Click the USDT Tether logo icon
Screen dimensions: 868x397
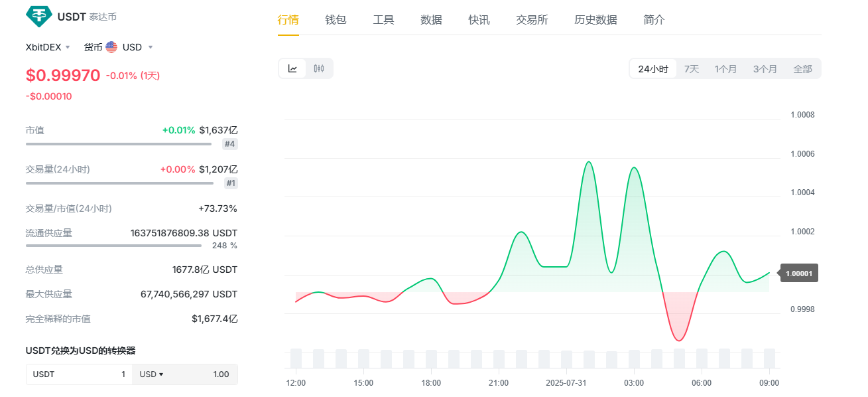tap(38, 16)
